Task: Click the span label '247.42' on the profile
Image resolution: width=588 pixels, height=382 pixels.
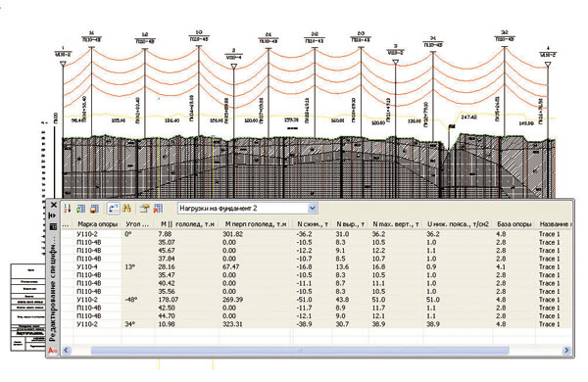Action: pyautogui.click(x=469, y=118)
